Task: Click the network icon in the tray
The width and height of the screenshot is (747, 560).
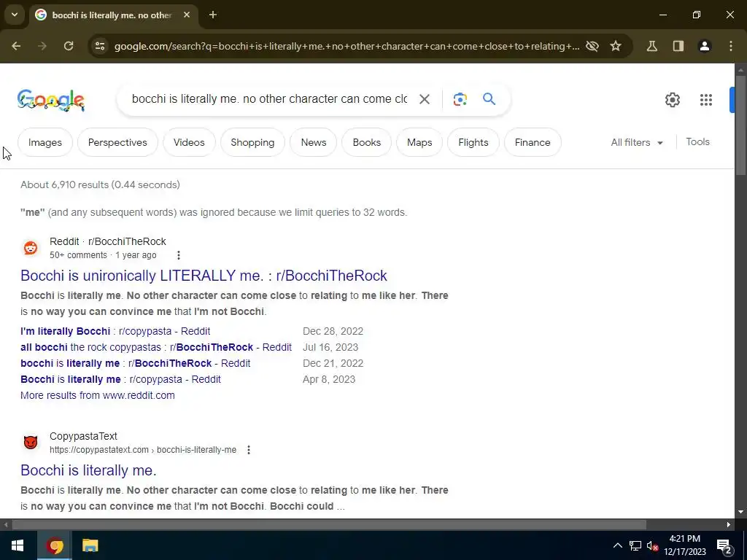Action: pos(635,545)
